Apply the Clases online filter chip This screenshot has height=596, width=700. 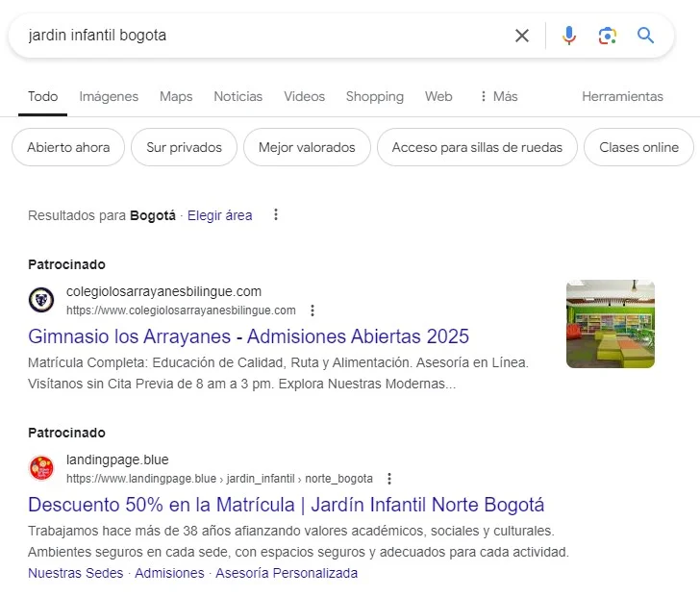pyautogui.click(x=638, y=147)
